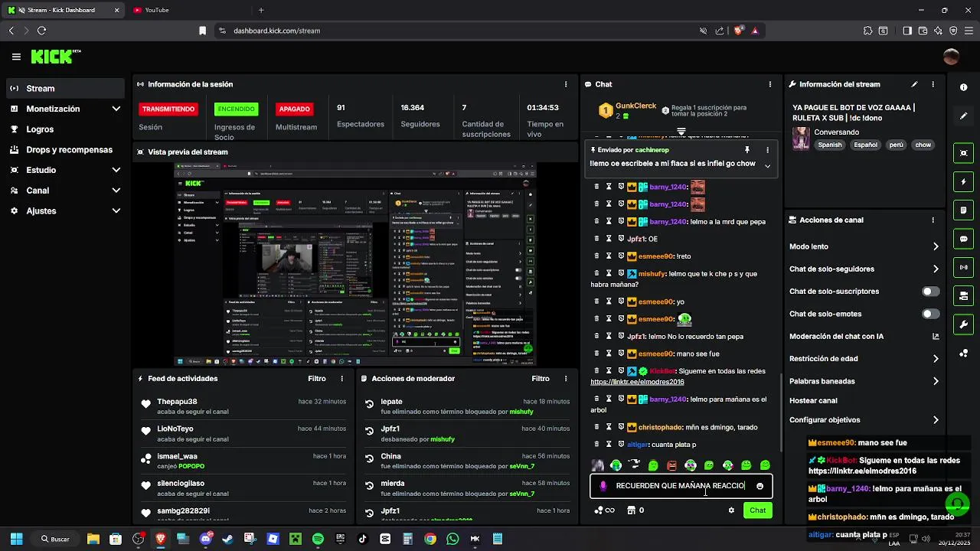The image size is (980, 551).
Task: Open the Información del stream three-dot menu
Action: click(x=933, y=84)
